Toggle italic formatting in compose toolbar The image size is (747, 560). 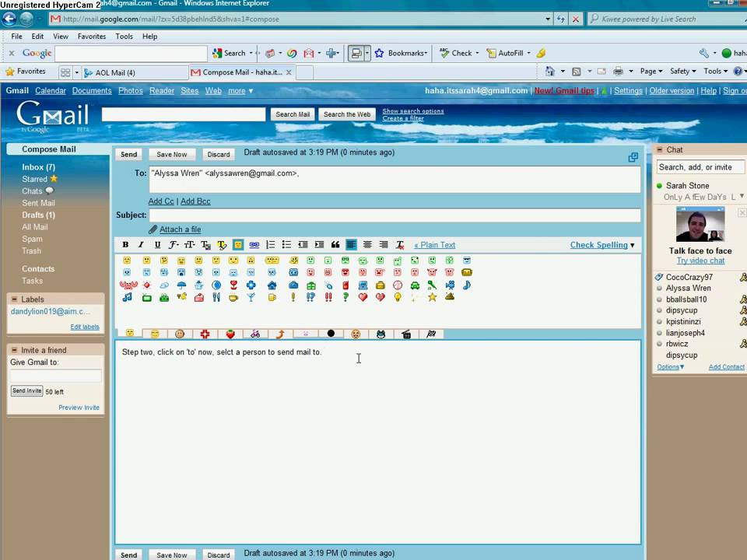click(x=141, y=245)
